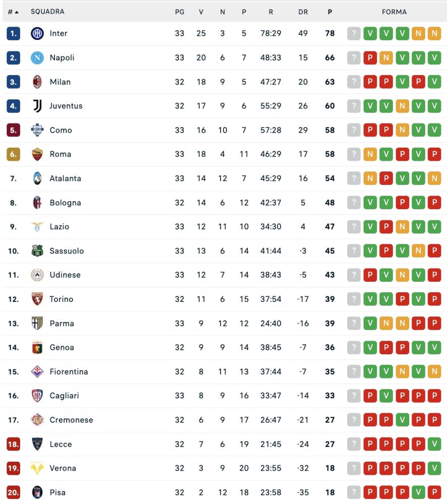Click the Inter club crest icon

tap(37, 34)
